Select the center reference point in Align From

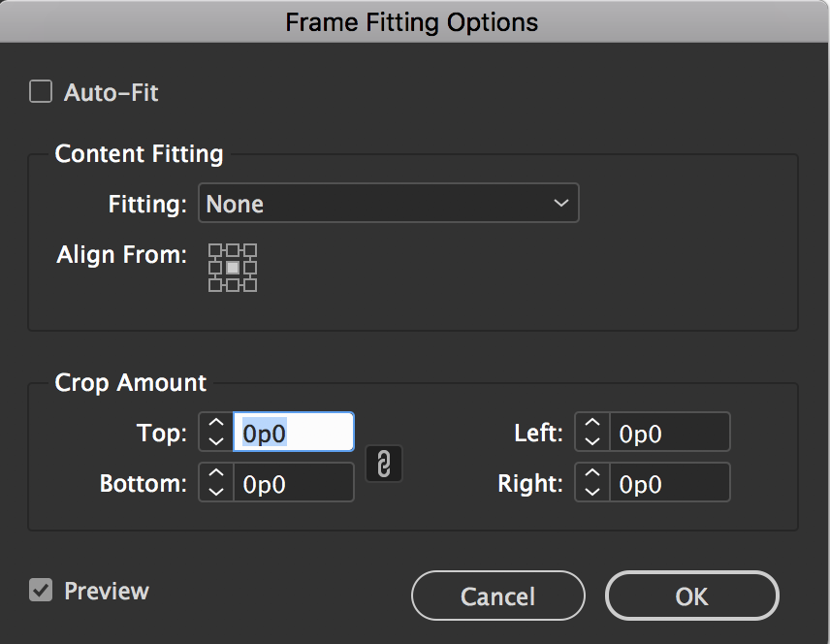(x=233, y=268)
